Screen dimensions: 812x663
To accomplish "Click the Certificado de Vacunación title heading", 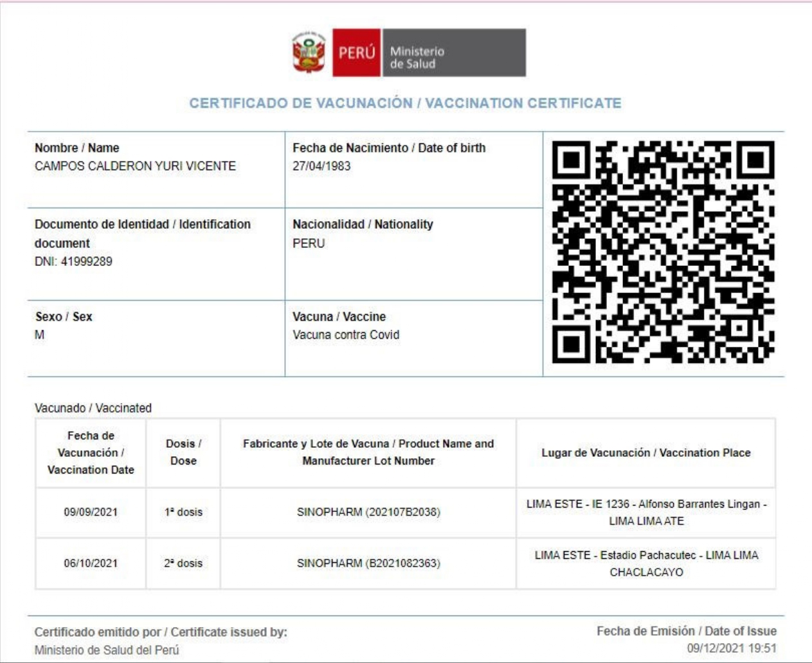I will pos(405,103).
